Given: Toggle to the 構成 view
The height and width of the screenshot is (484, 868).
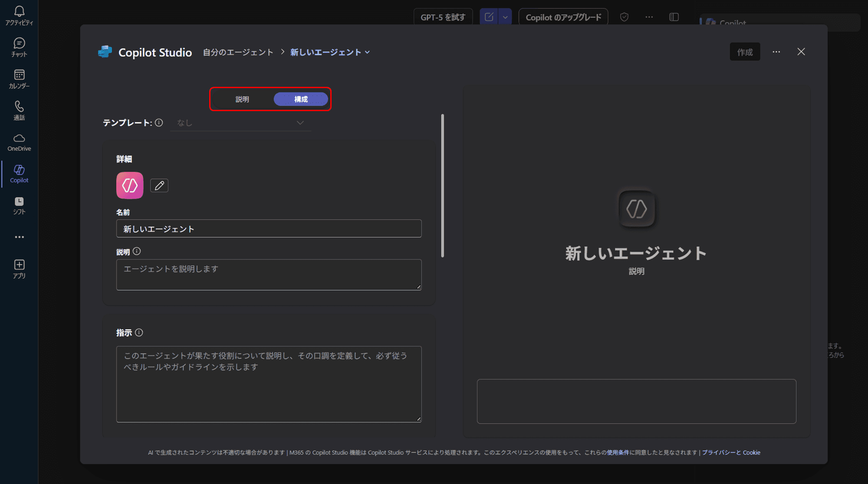Looking at the screenshot, I should (300, 99).
